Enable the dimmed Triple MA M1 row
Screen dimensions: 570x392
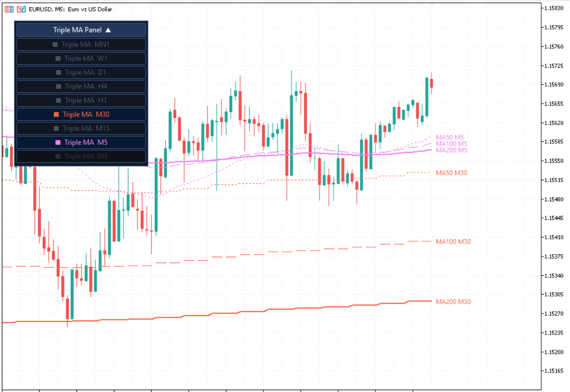coord(81,156)
